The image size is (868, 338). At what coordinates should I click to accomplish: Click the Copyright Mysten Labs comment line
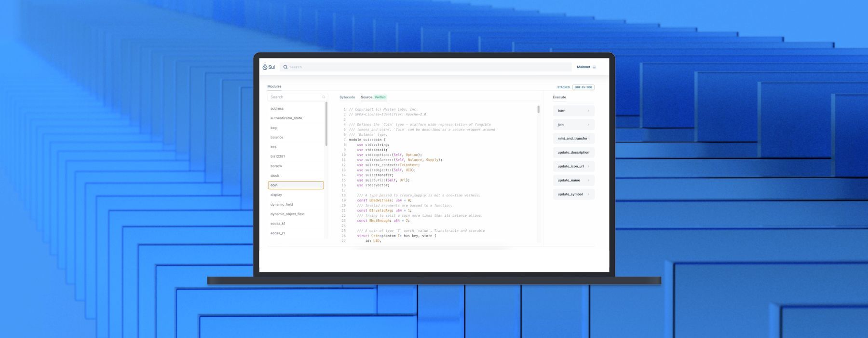[x=383, y=110]
